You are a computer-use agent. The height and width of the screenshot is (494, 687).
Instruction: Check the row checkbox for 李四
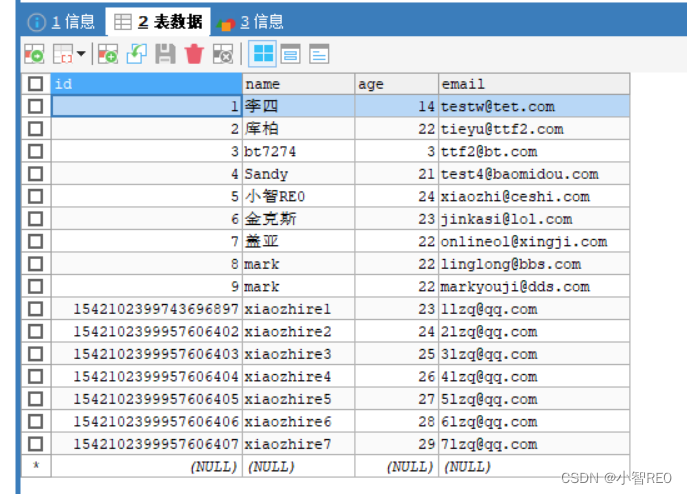pos(35,106)
